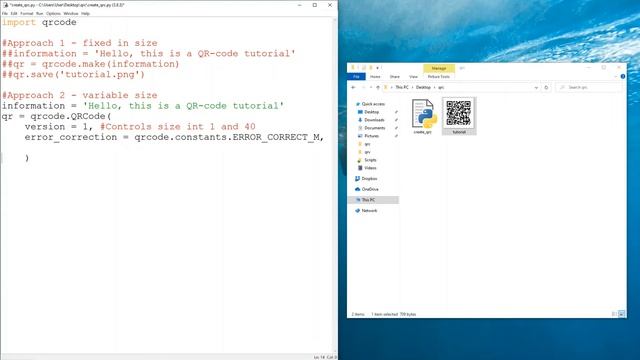Screen dimensions: 640x360
Task: Click the 'version = 1' code line
Action: point(140,127)
